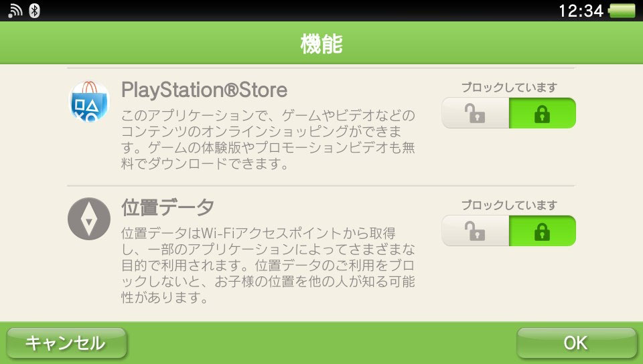Image resolution: width=643 pixels, height=364 pixels.
Task: Click the battery indicator in status bar
Action: click(x=622, y=11)
